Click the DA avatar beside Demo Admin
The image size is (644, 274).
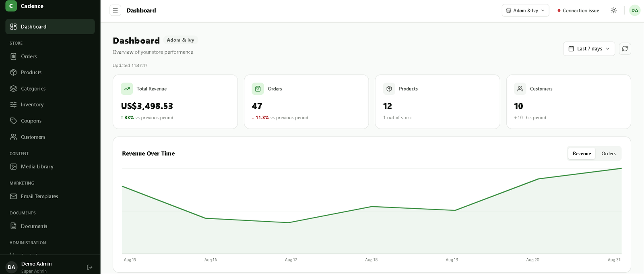click(11, 267)
